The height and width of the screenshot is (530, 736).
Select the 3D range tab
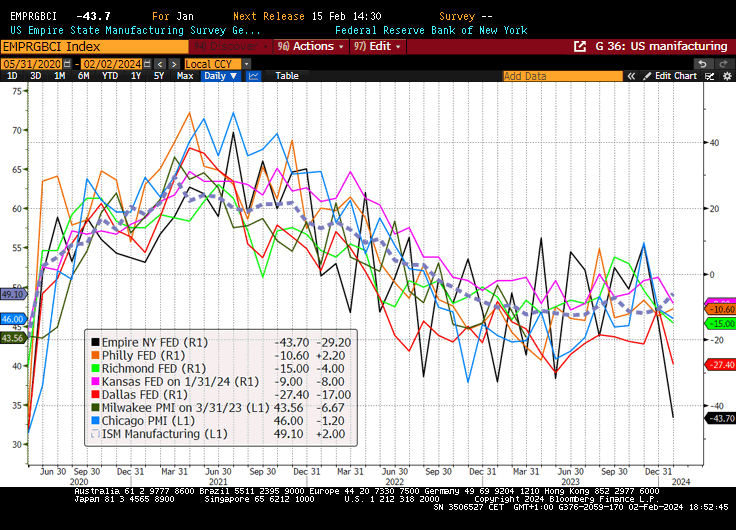point(36,76)
